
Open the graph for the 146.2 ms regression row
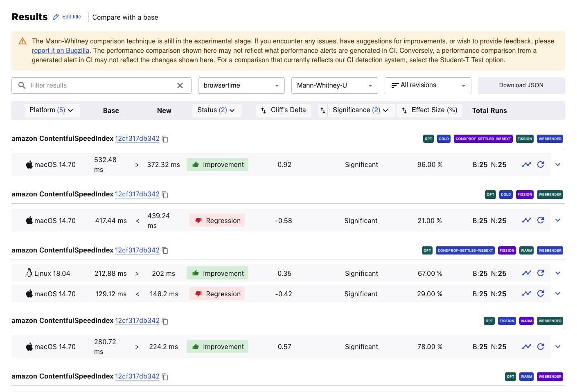(x=526, y=293)
